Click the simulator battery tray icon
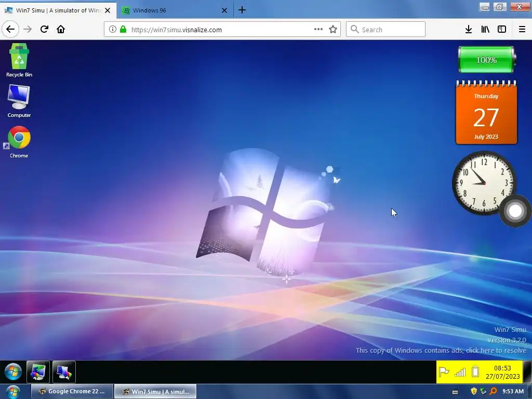The image size is (532, 399). (475, 372)
